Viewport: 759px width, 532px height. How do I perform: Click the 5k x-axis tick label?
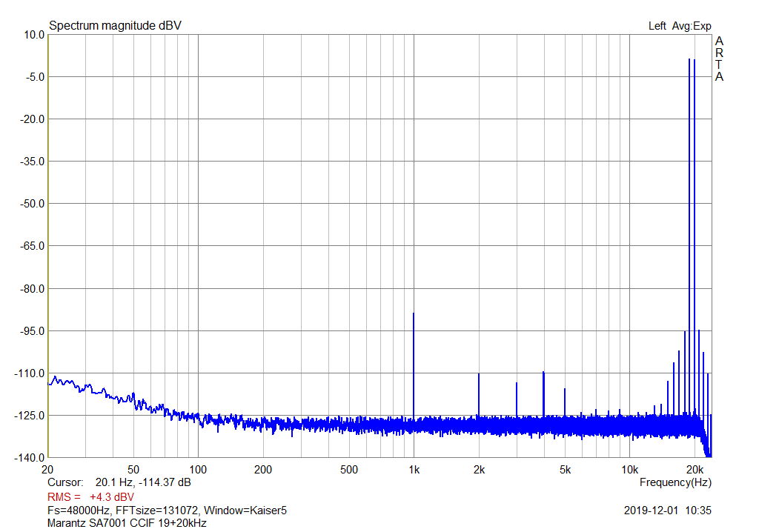point(565,470)
